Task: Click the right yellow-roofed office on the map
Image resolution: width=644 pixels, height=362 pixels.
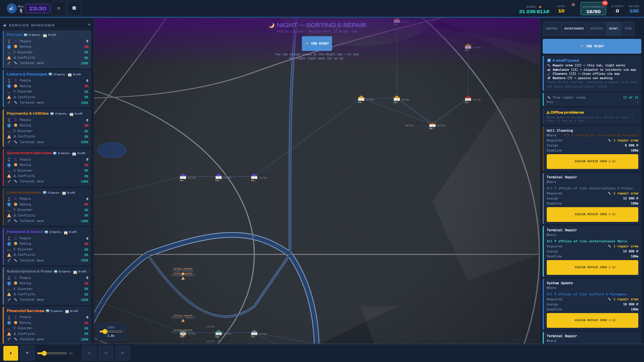Action: click(x=396, y=99)
